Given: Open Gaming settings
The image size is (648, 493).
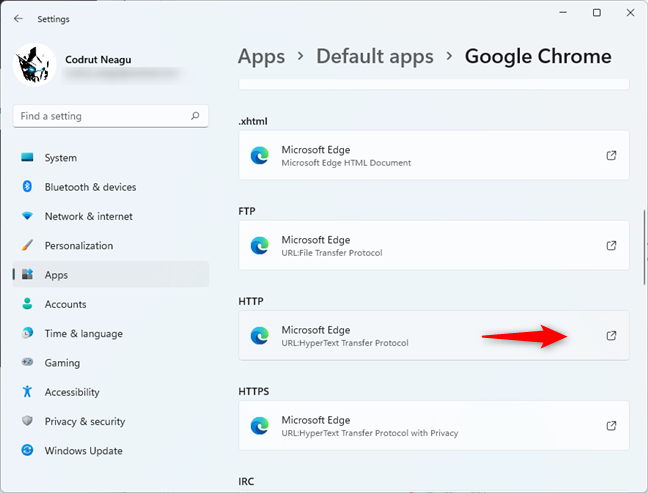Looking at the screenshot, I should pyautogui.click(x=110, y=363).
